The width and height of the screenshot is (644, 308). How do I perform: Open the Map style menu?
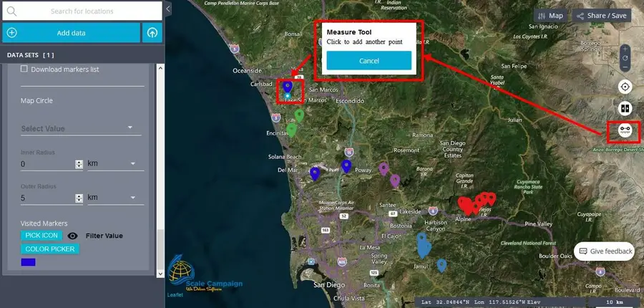(550, 15)
